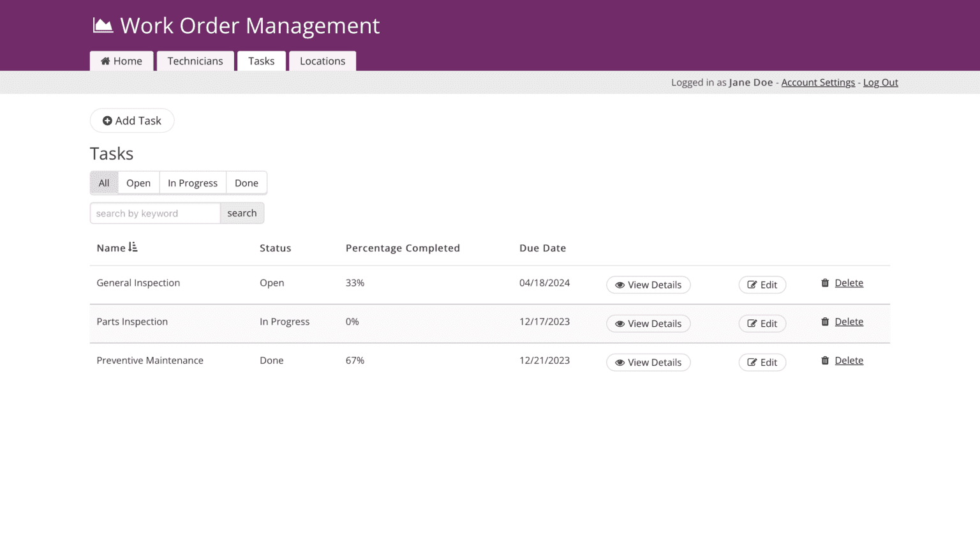The width and height of the screenshot is (980, 556).
Task: Open Account Settings link
Action: coord(818,82)
